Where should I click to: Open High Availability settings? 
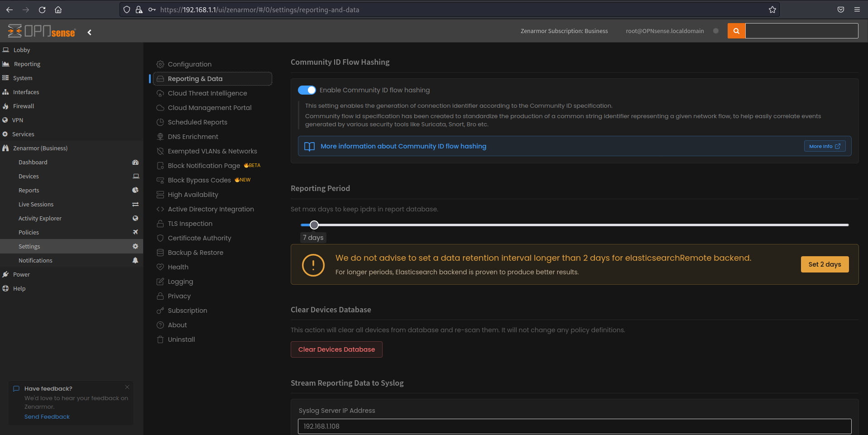[193, 195]
